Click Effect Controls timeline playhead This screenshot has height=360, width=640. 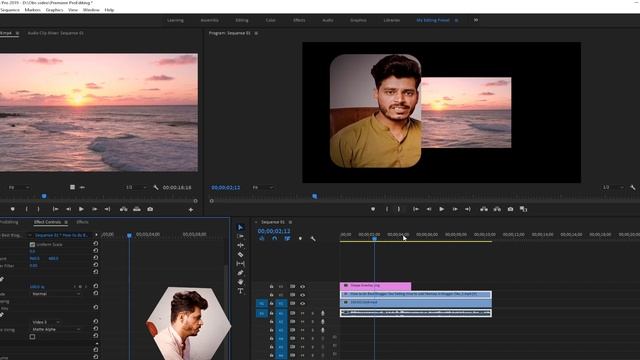pos(129,236)
